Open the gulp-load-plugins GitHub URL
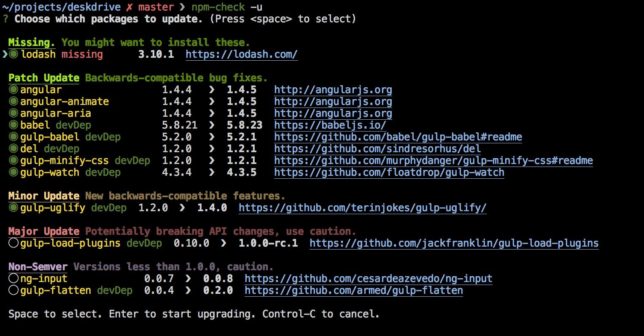This screenshot has width=644, height=336. (454, 243)
